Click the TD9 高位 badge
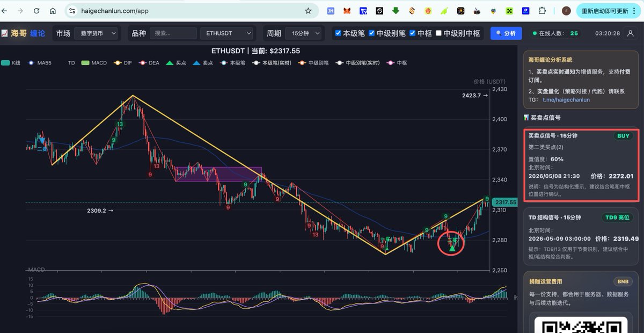The height and width of the screenshot is (333, 644). [618, 218]
